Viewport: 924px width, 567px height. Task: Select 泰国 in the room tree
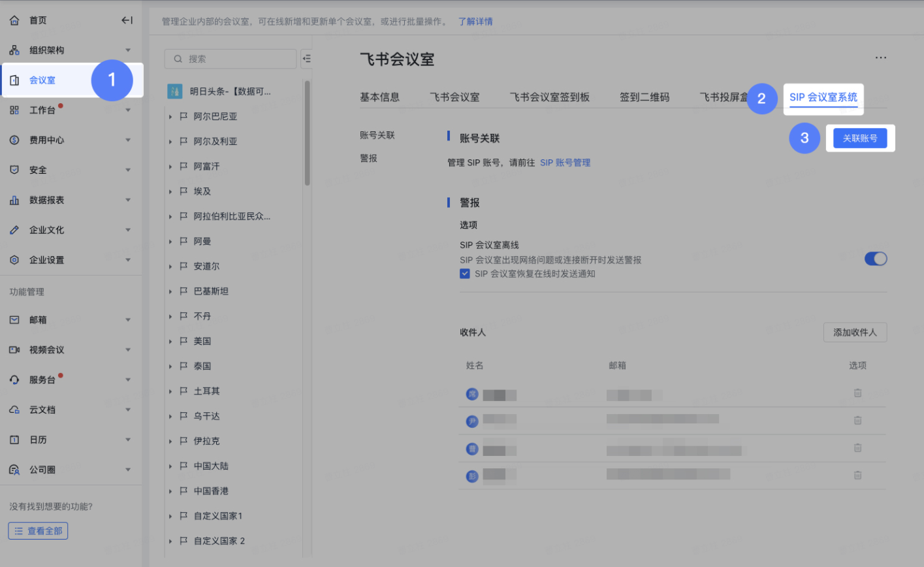coord(202,366)
